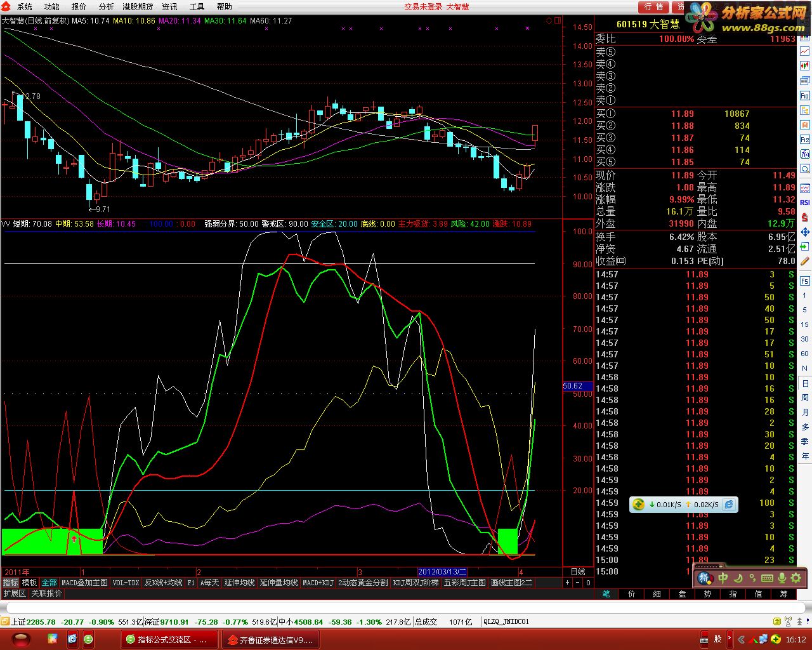Toggle IME punctuation mode icon
Viewport: 812px width, 650px height.
(x=752, y=578)
